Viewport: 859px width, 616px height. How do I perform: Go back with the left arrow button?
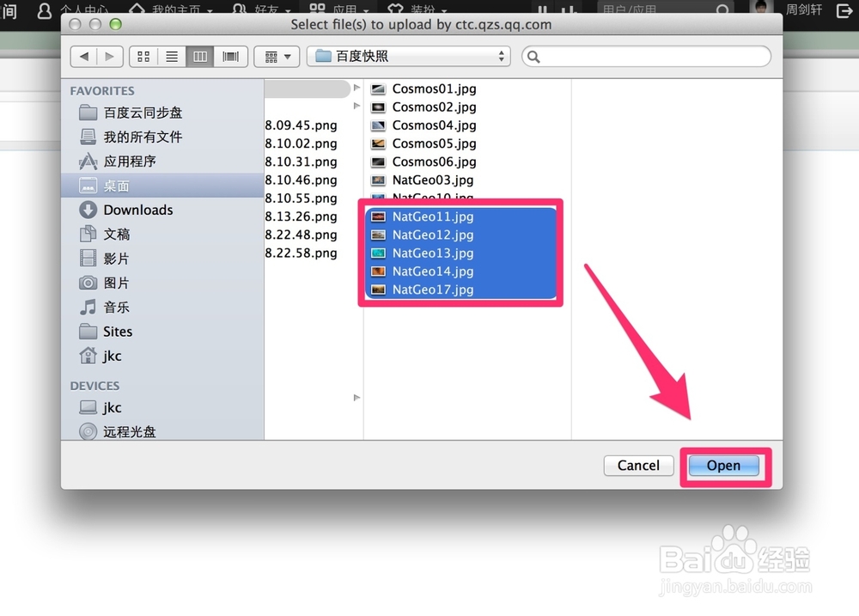point(84,57)
